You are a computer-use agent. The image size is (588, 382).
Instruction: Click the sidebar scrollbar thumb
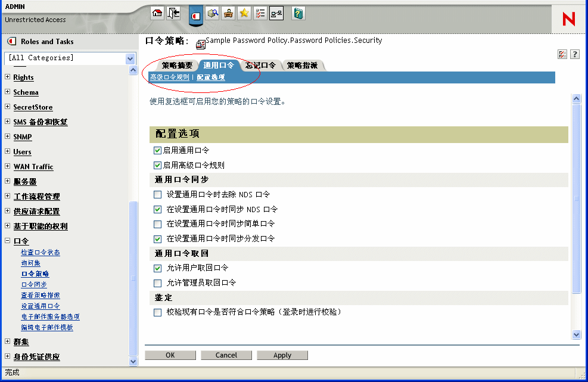pos(133,278)
